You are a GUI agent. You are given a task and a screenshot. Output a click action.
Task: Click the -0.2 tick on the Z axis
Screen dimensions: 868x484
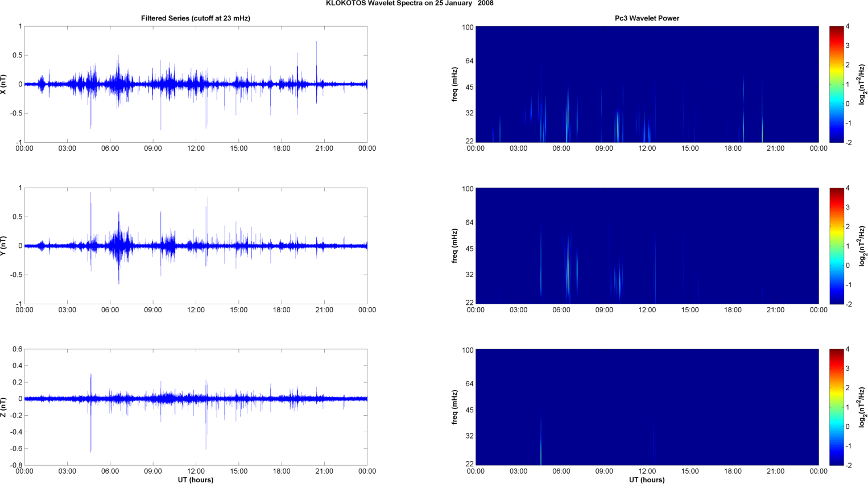15,416
